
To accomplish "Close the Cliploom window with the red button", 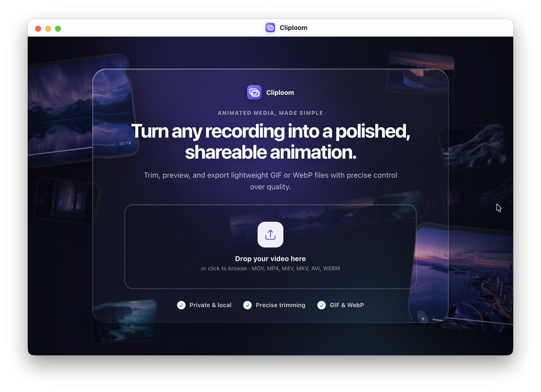I will pos(38,29).
